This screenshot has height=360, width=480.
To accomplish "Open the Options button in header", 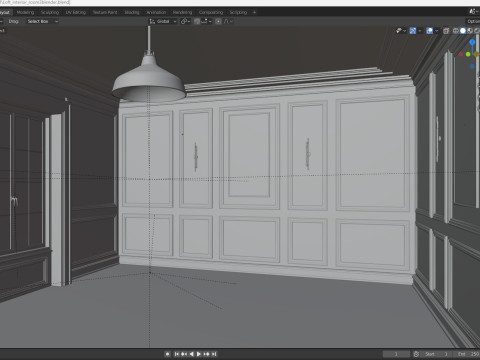I will click(473, 21).
